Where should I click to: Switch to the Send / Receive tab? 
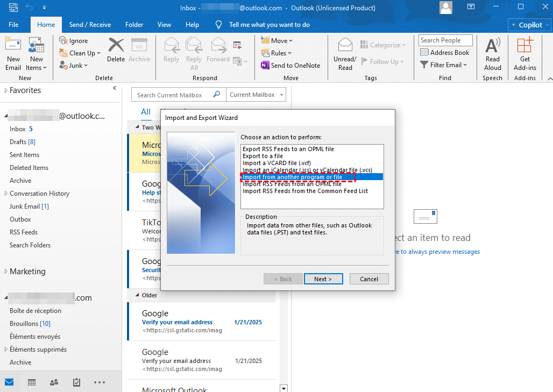(90, 25)
